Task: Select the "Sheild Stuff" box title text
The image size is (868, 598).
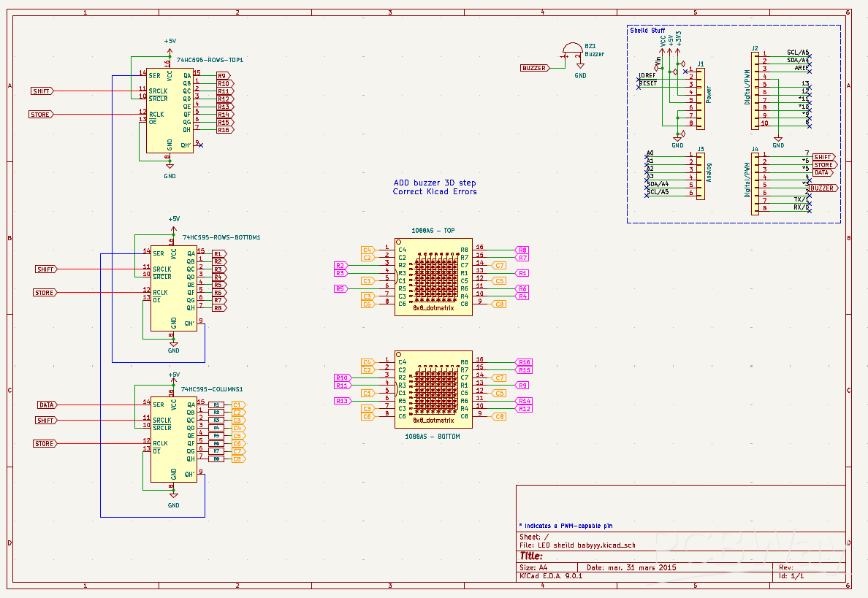Action: (x=647, y=31)
